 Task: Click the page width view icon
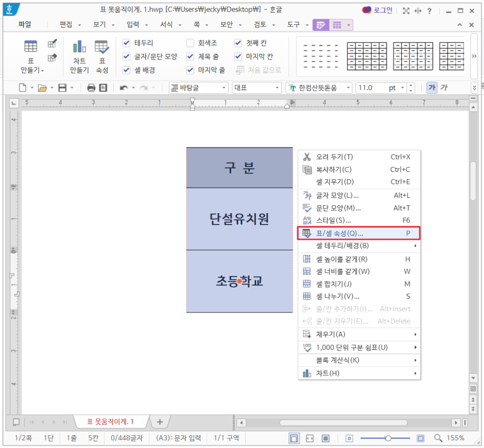tap(310, 438)
